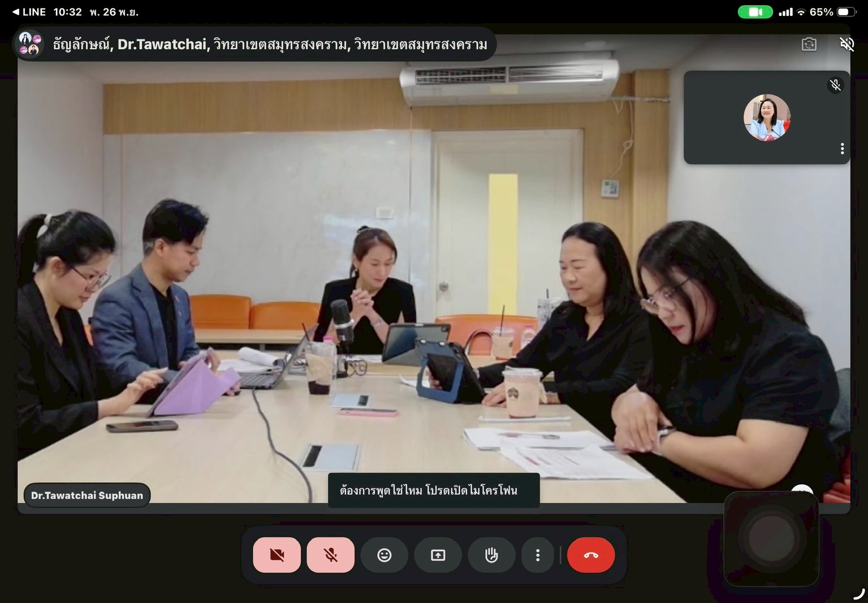The image size is (868, 603).
Task: Open more options in the call toolbar
Action: click(x=537, y=555)
